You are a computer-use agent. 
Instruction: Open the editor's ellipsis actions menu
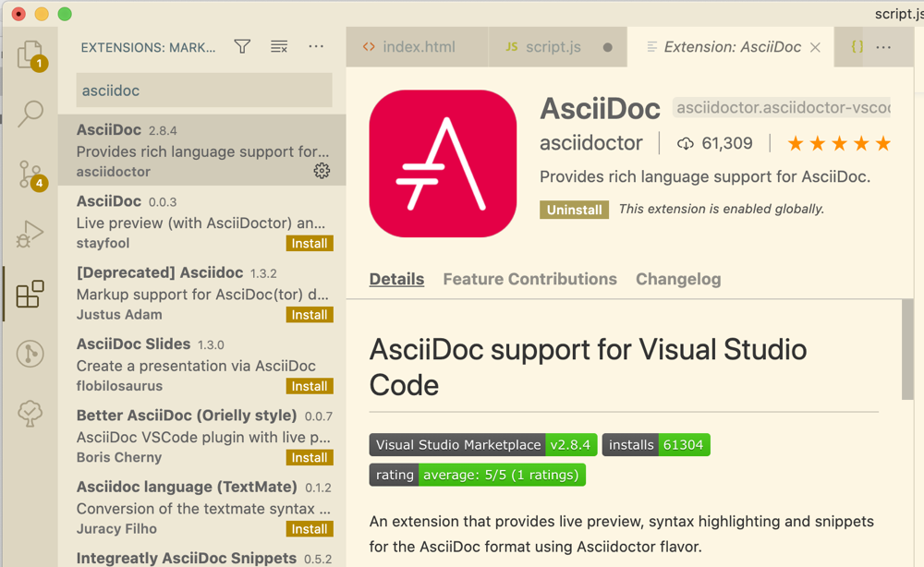pyautogui.click(x=883, y=46)
